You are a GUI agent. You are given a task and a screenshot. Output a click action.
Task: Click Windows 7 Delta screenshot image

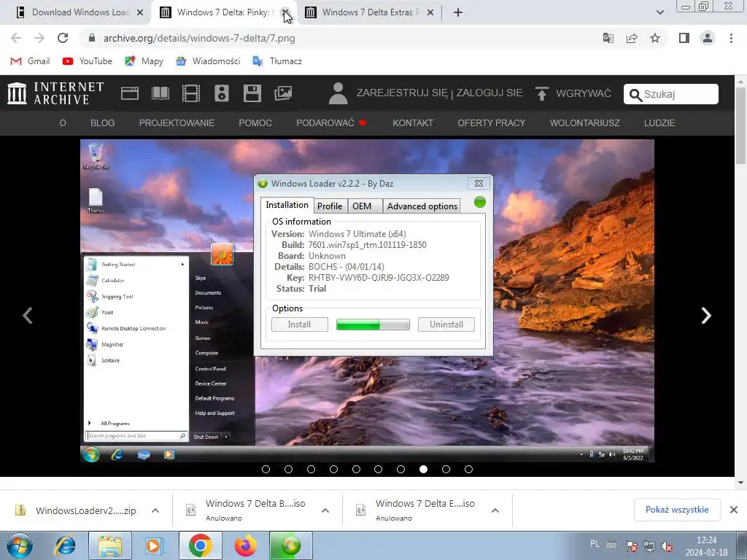coord(367,300)
